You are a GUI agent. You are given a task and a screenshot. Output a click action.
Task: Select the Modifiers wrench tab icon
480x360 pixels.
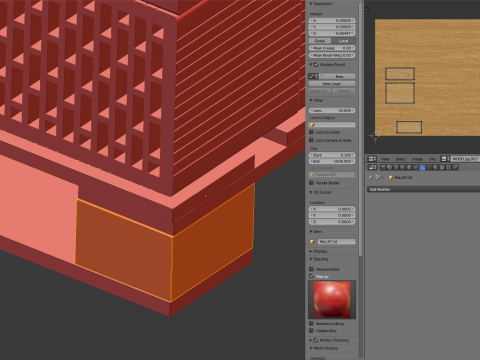[x=422, y=167]
